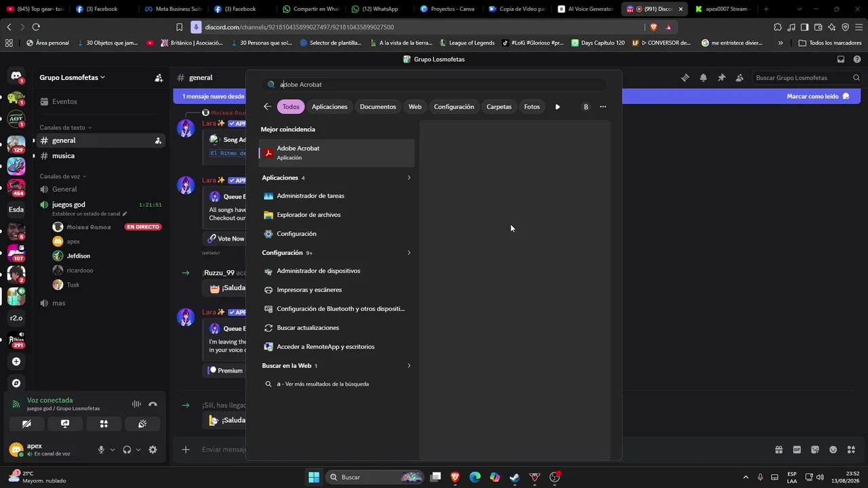Open Administrador de dispositivos result
The height and width of the screenshot is (488, 868).
(336, 271)
